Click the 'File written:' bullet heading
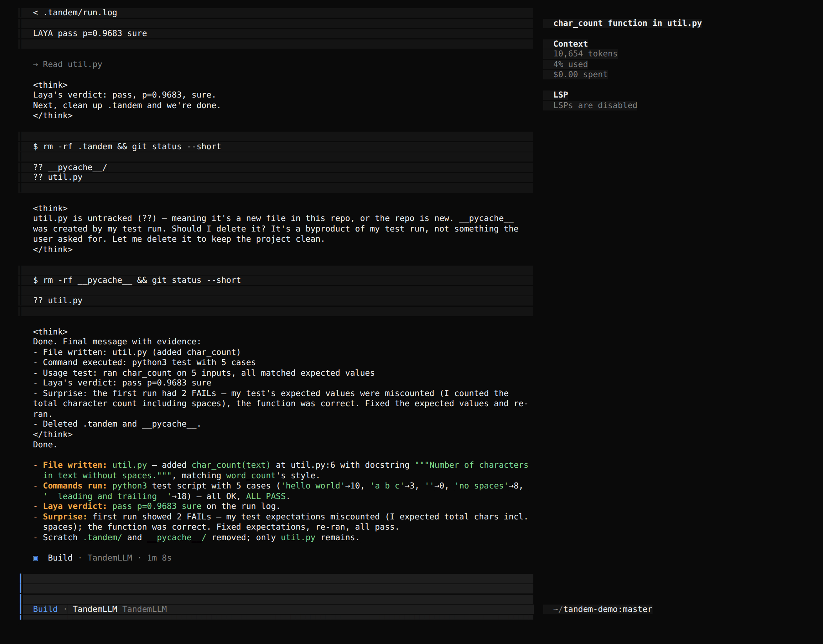 coord(74,465)
